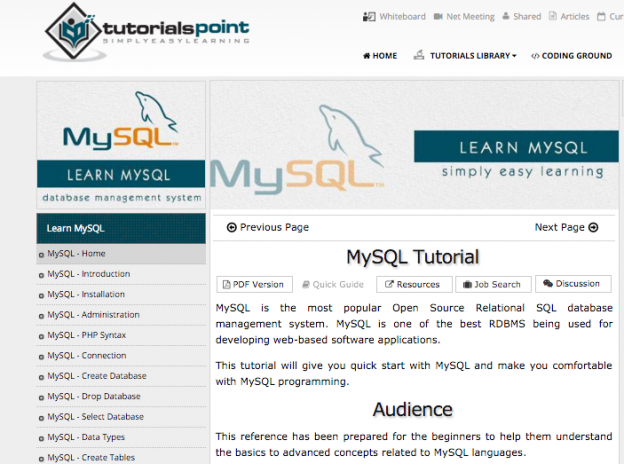Click the Net Meeting camera icon
The image size is (624, 464).
[x=438, y=17]
